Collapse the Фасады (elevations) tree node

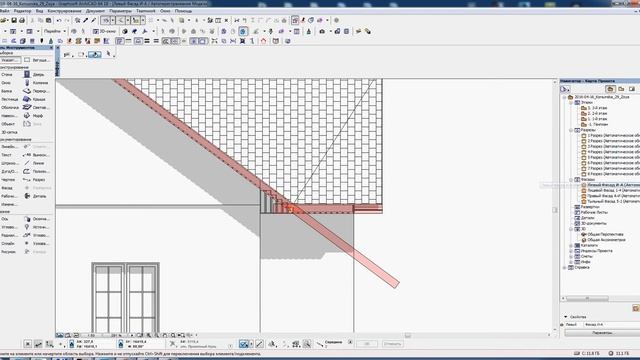click(x=571, y=180)
